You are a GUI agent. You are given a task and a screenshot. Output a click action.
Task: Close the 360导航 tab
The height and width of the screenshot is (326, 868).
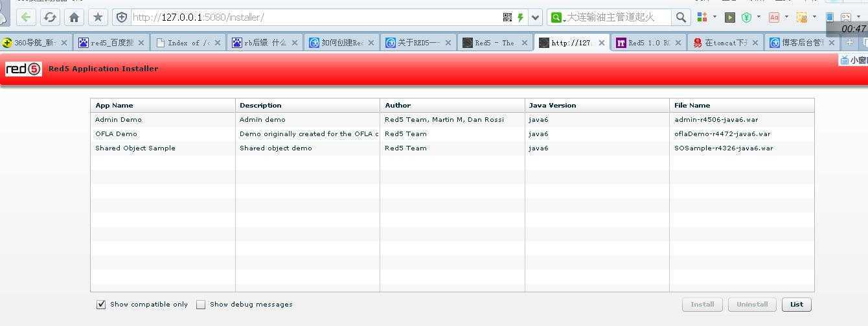pyautogui.click(x=63, y=43)
